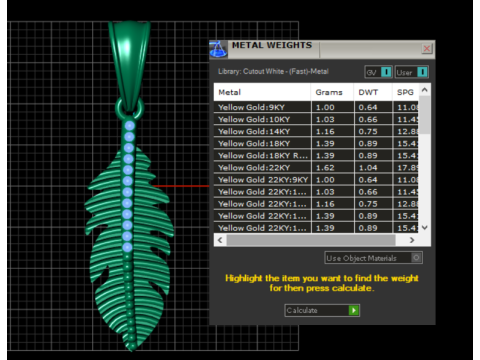Click table scroll down arrow
The height and width of the screenshot is (360, 480).
tap(425, 228)
